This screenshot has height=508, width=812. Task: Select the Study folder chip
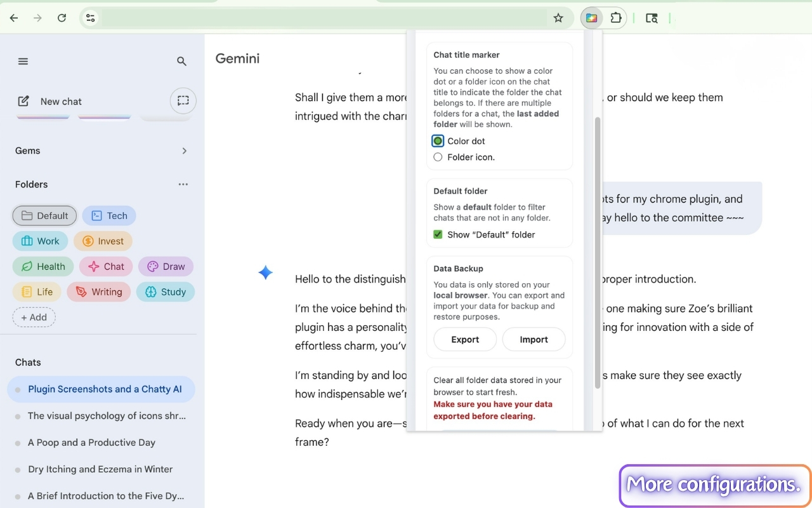coord(166,292)
